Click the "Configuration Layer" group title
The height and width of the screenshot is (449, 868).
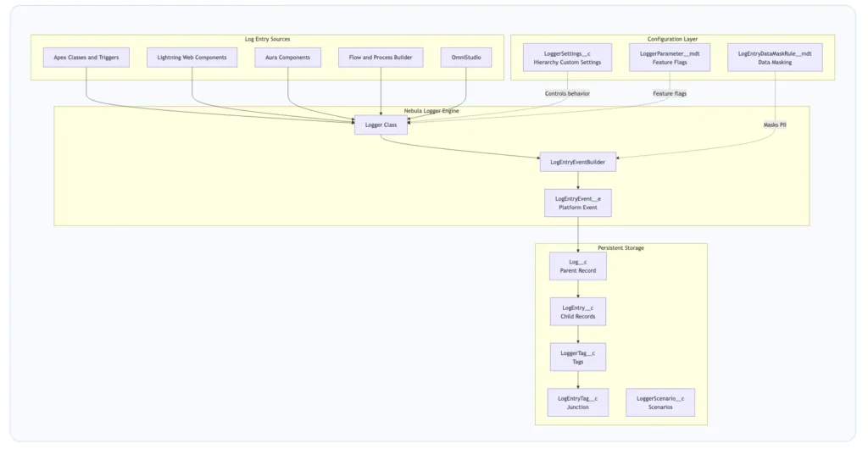(672, 39)
